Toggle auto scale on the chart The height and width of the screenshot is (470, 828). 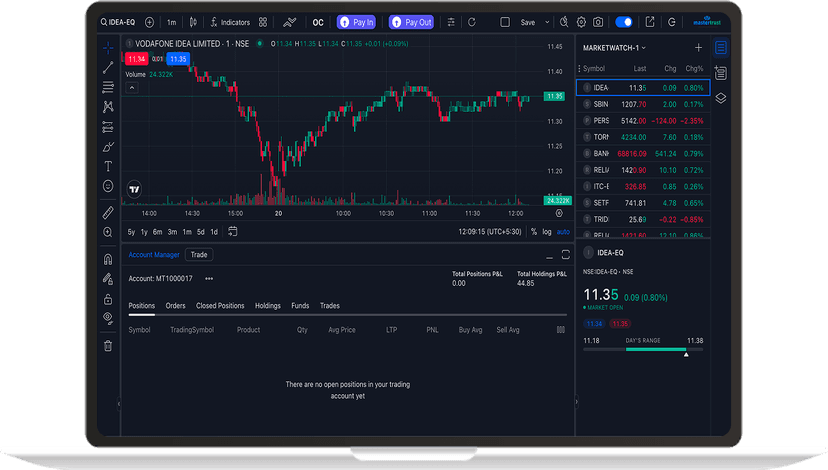pos(563,232)
